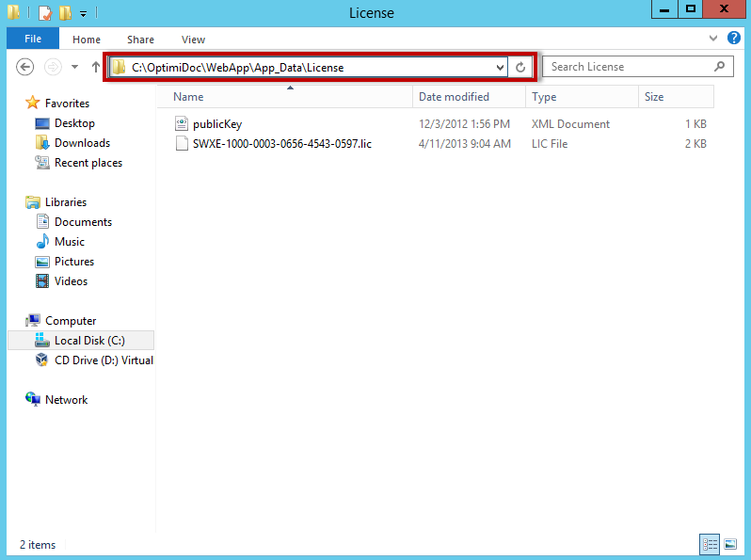Switch to the View ribbon tab
The width and height of the screenshot is (751, 560).
click(193, 40)
